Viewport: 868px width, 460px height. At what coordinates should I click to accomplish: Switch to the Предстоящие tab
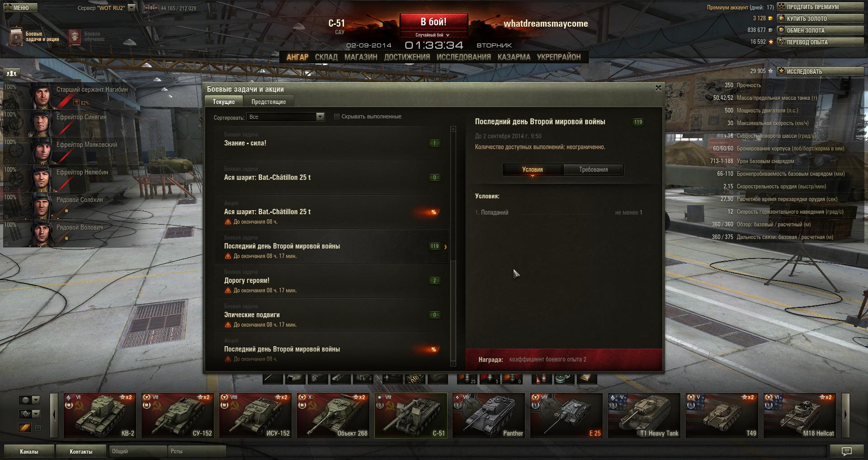(269, 102)
